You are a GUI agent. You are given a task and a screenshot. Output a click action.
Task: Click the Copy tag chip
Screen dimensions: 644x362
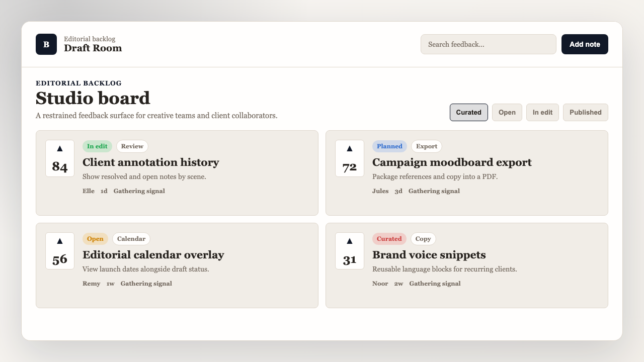point(423,239)
